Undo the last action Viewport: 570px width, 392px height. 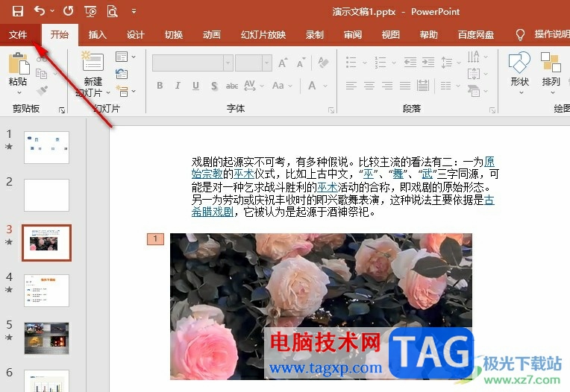pyautogui.click(x=40, y=11)
